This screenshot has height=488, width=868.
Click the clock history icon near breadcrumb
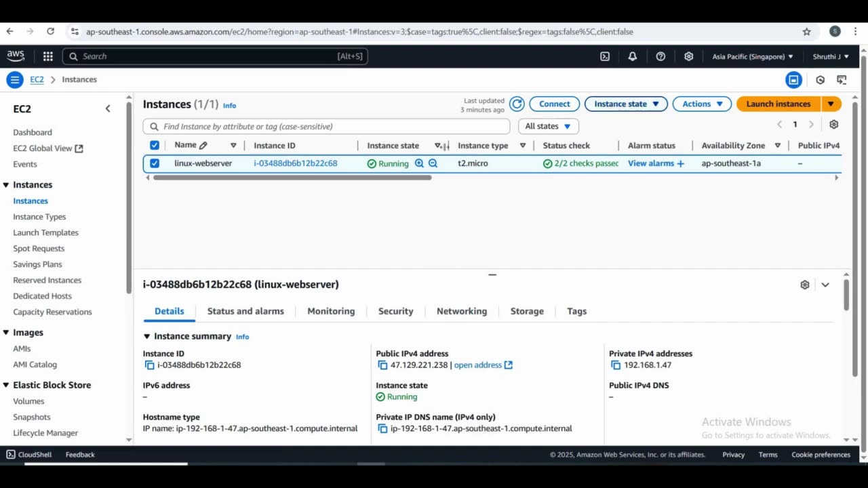(x=821, y=80)
